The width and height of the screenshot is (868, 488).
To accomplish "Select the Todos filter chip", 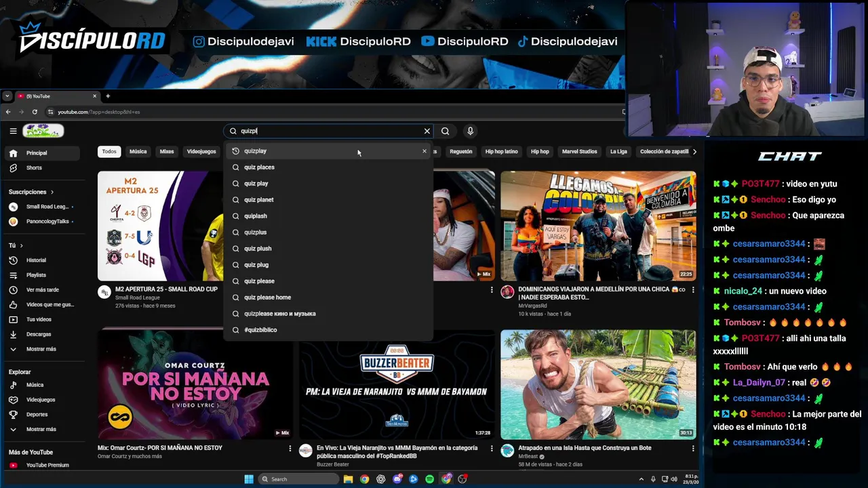I will [109, 152].
